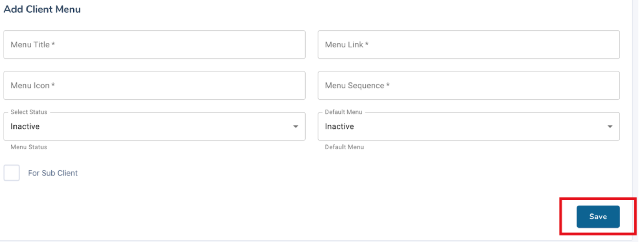The image size is (644, 242).
Task: Expand the Select Status dropdown arrow
Action: tap(296, 126)
